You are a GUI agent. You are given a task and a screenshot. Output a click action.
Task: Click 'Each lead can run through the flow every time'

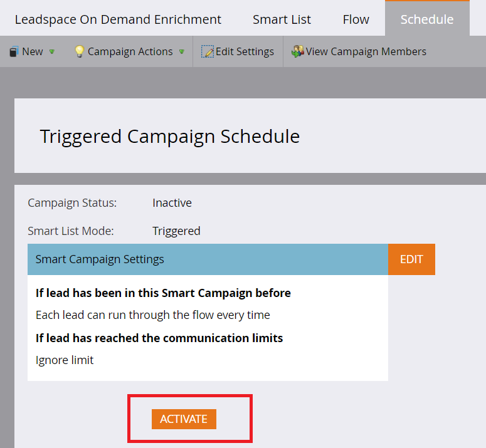coord(153,315)
